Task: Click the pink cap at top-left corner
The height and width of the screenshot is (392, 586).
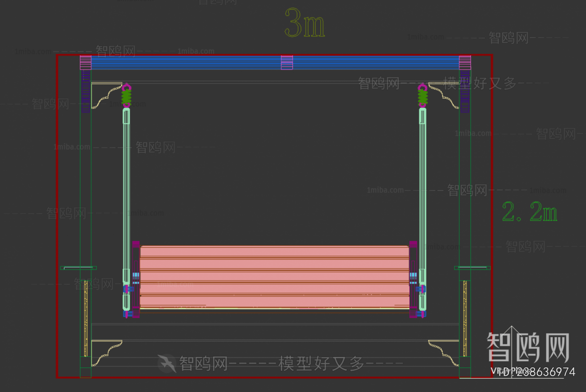Action: 86,63
